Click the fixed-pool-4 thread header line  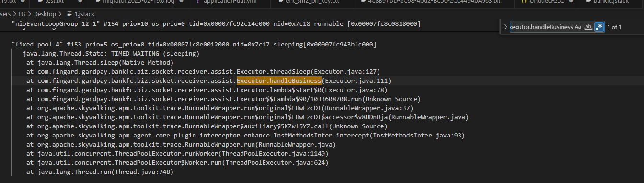click(194, 44)
